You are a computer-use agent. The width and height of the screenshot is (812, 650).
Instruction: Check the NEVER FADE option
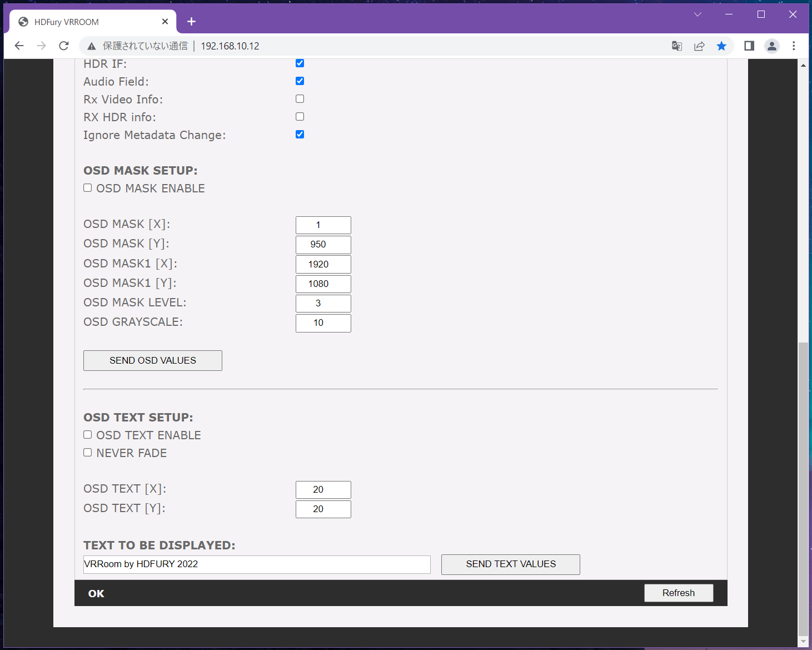coord(88,453)
